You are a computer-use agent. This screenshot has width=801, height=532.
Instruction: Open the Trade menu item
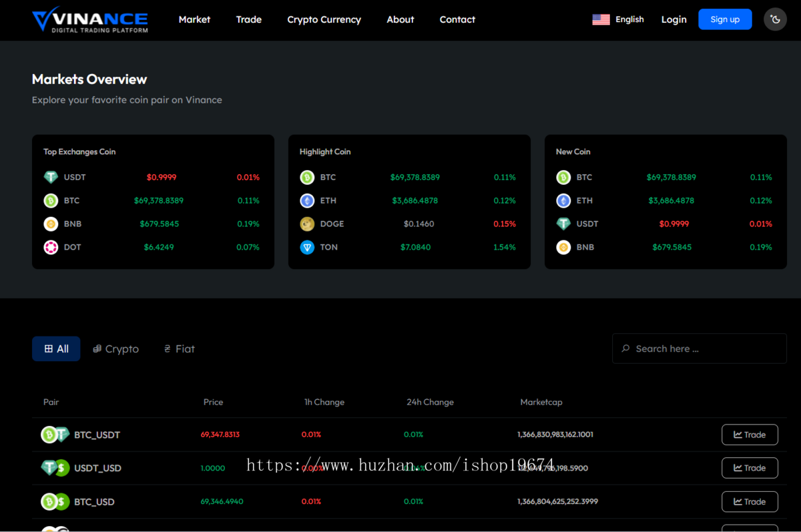tap(249, 19)
